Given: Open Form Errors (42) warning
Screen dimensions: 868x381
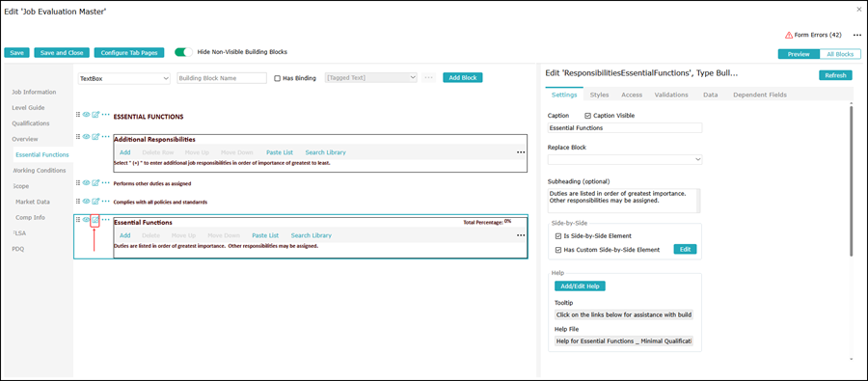Looking at the screenshot, I should pyautogui.click(x=813, y=35).
